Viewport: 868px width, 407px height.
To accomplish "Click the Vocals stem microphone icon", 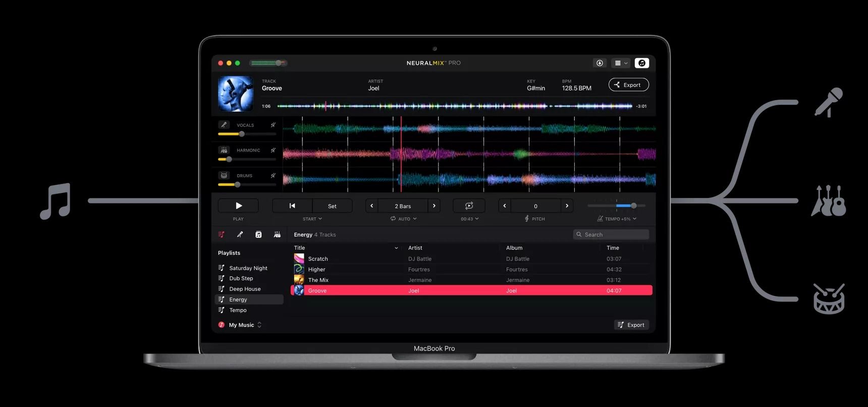I will [224, 125].
